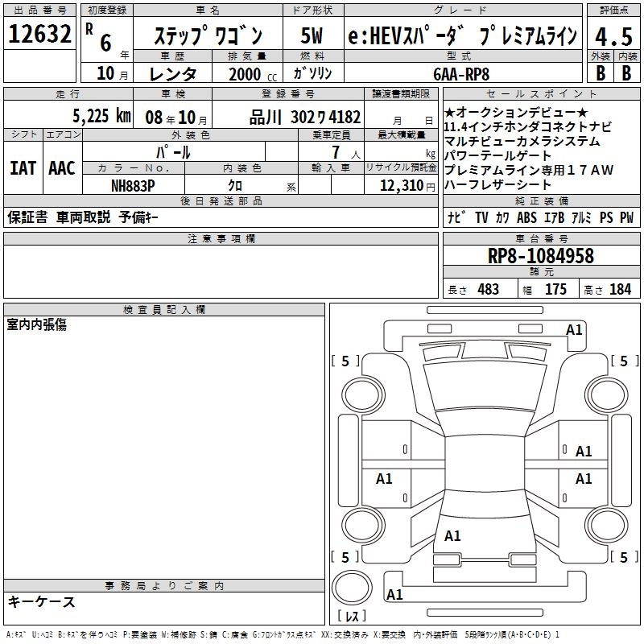Click TV in genuine equipment row
Screen dimensions: 644x644
pyautogui.click(x=481, y=217)
